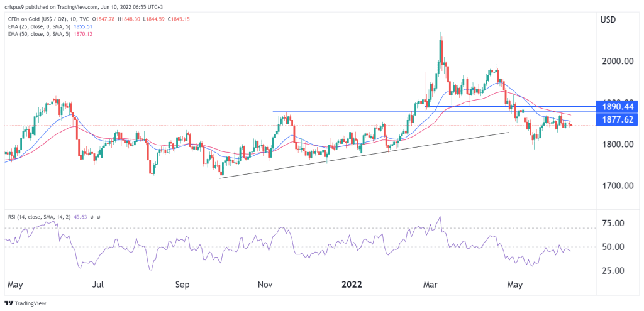The image size is (644, 311).
Task: Click the Sep label on time axis
Action: (x=183, y=285)
